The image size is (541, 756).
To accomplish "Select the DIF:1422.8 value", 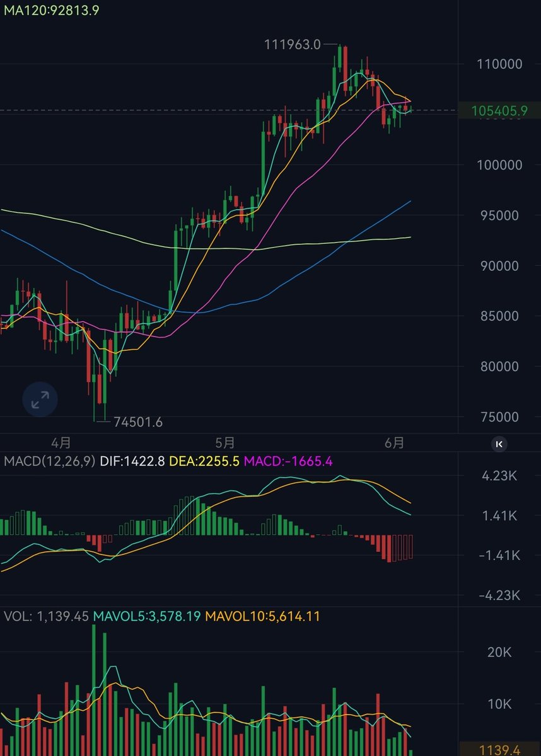I will [132, 461].
